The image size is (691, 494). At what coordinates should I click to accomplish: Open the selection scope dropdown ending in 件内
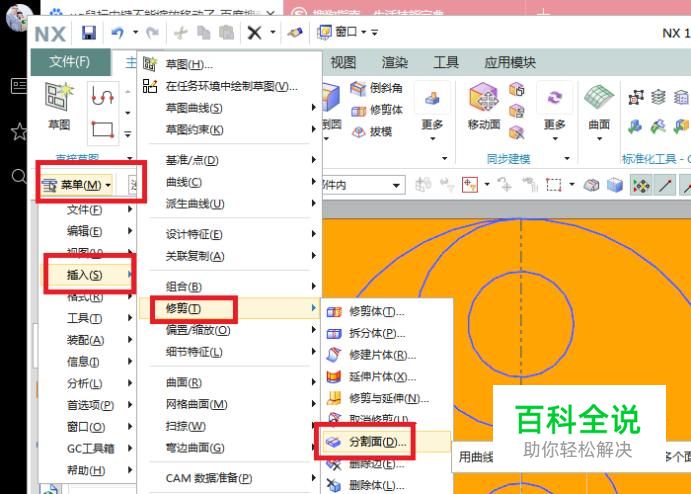coord(363,185)
